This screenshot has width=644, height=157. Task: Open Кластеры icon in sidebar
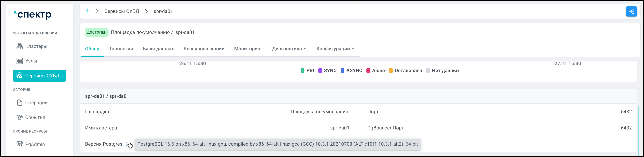click(x=19, y=46)
